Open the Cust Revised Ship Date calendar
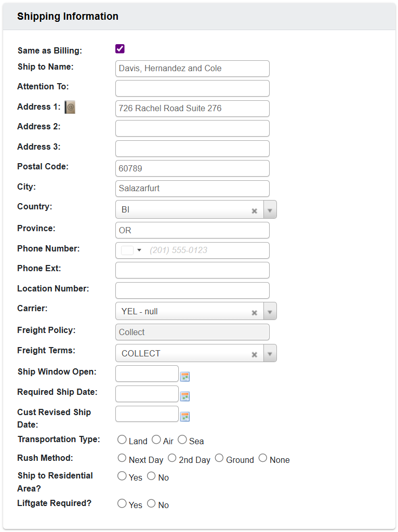Screen dimensions: 398x532 [185, 416]
